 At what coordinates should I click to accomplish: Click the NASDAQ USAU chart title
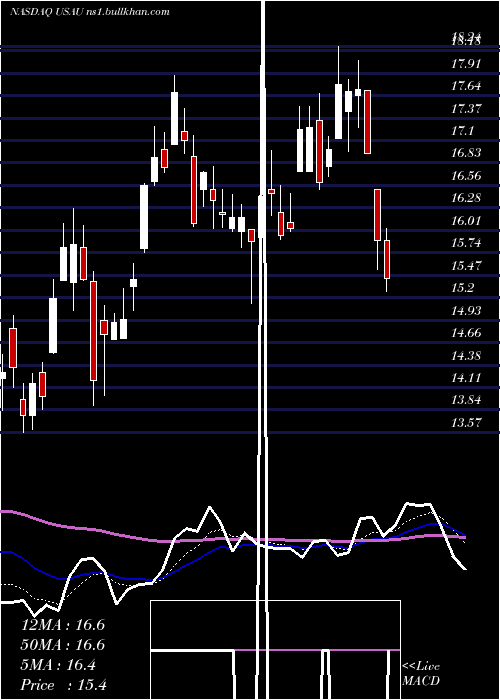point(90,12)
